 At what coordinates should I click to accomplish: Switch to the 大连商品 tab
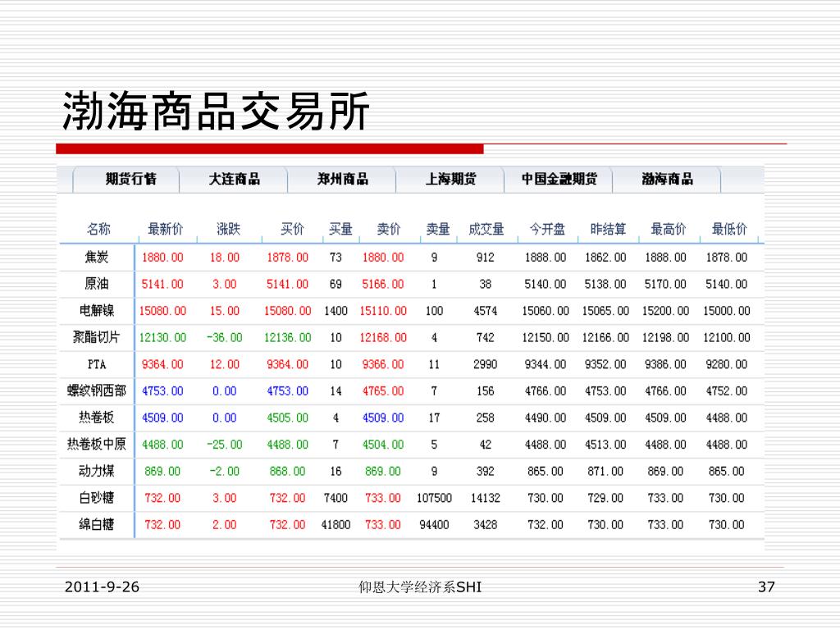coord(234,179)
